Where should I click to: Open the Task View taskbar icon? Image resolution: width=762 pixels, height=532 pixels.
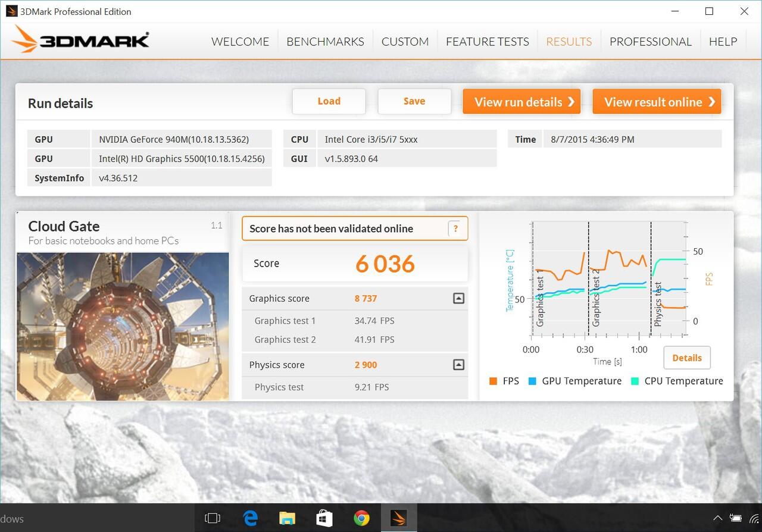213,518
